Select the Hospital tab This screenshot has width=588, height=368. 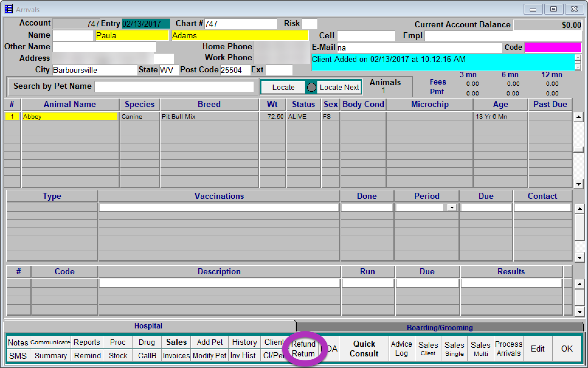[x=148, y=325]
